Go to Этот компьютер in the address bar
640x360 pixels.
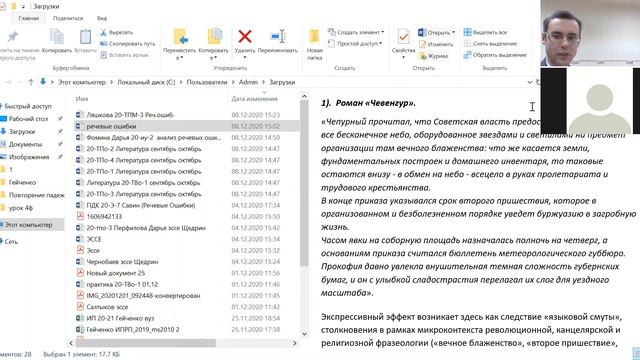(x=82, y=82)
